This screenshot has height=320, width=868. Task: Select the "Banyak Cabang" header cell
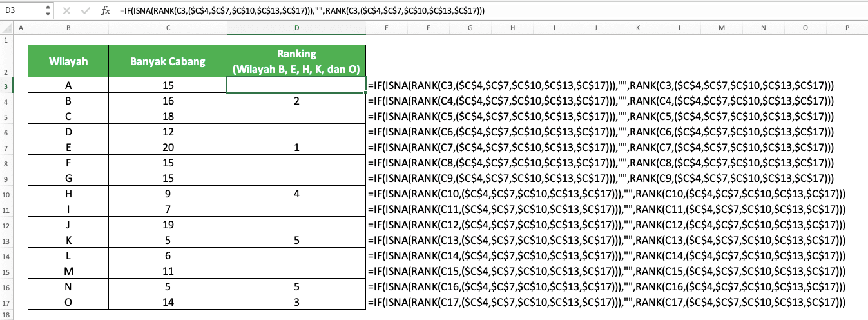[168, 61]
